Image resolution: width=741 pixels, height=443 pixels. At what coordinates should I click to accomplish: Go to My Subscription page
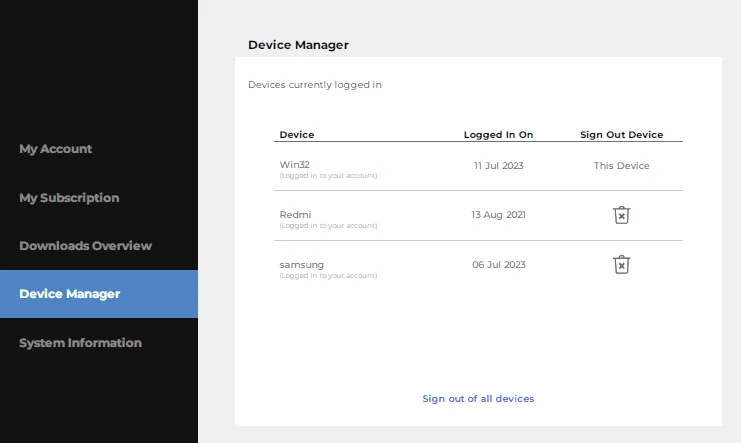[x=69, y=198]
